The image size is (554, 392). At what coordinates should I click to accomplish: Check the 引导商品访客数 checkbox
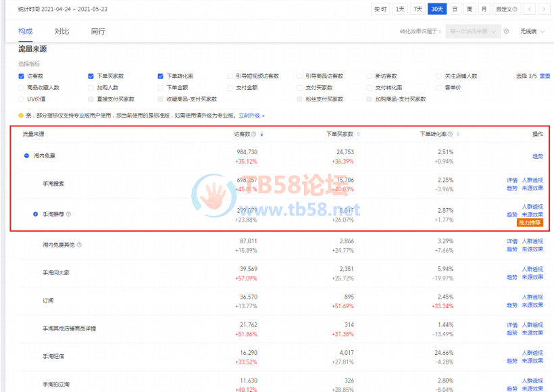click(299, 76)
